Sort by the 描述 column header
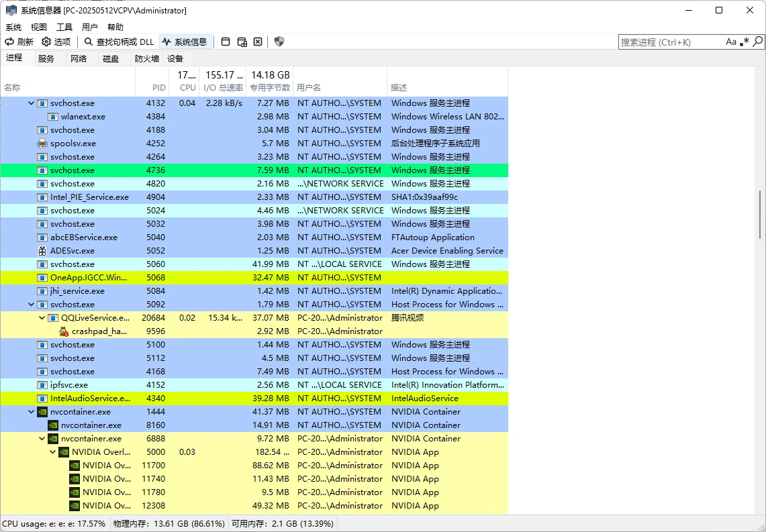 [448, 81]
